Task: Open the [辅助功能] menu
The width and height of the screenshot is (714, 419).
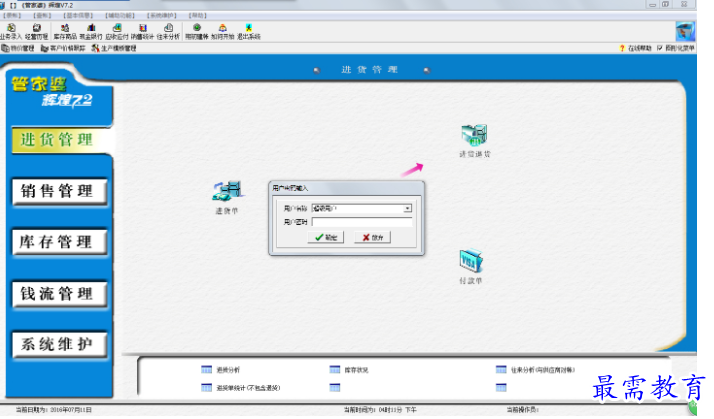Action: 120,15
